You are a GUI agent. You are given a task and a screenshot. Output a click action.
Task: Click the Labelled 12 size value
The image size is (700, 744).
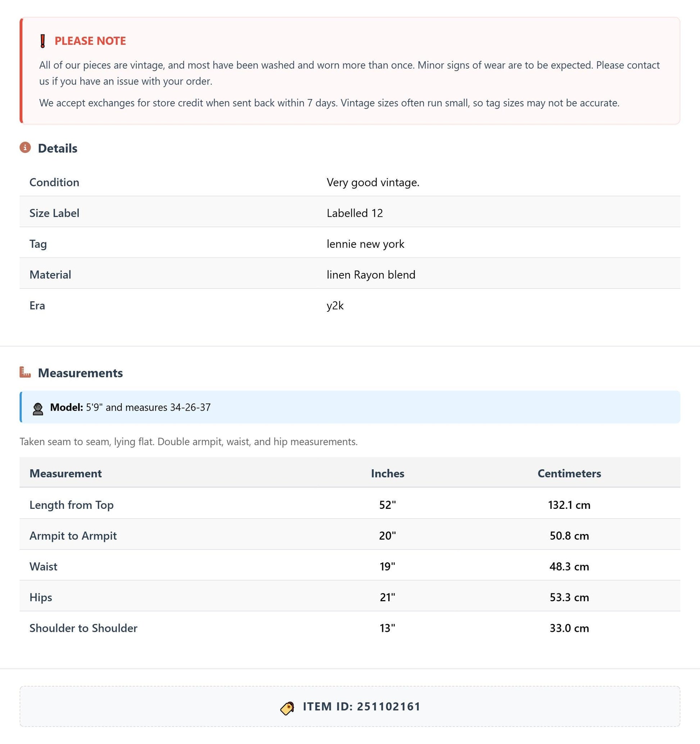pyautogui.click(x=355, y=213)
